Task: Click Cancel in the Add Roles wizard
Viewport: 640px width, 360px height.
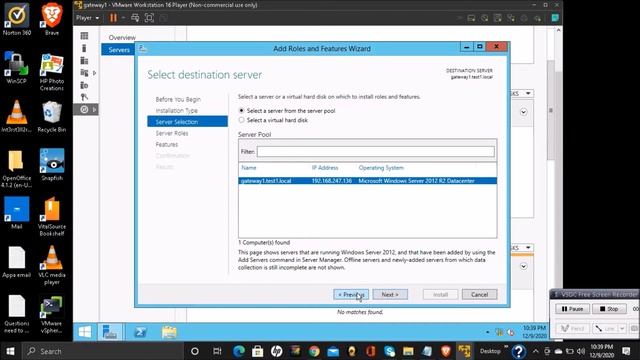Action: [479, 294]
